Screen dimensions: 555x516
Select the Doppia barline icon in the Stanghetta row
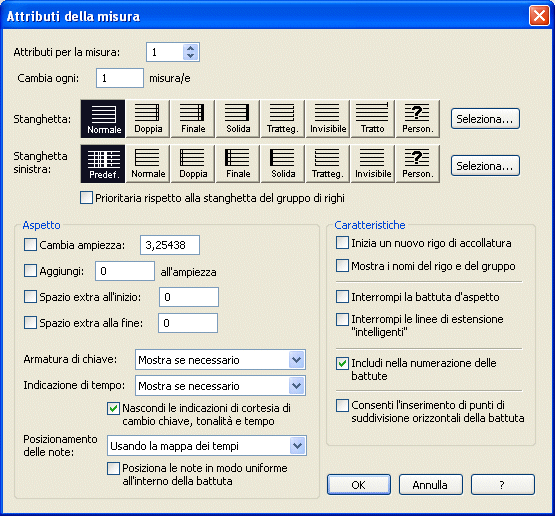148,119
